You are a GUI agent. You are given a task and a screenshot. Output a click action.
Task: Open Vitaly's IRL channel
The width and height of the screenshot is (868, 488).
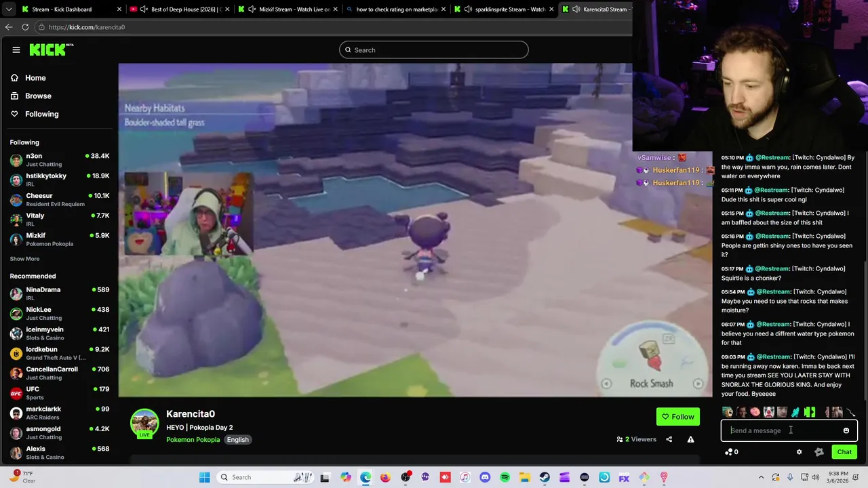[59, 219]
